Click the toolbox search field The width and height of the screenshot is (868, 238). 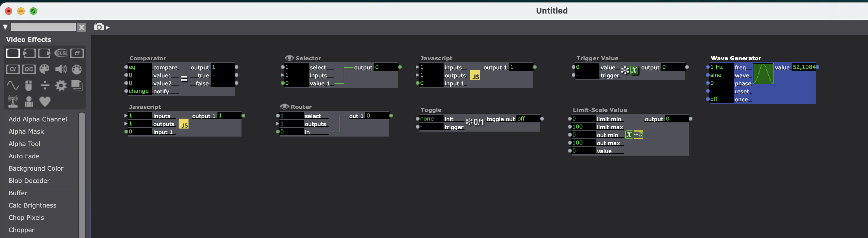point(43,27)
